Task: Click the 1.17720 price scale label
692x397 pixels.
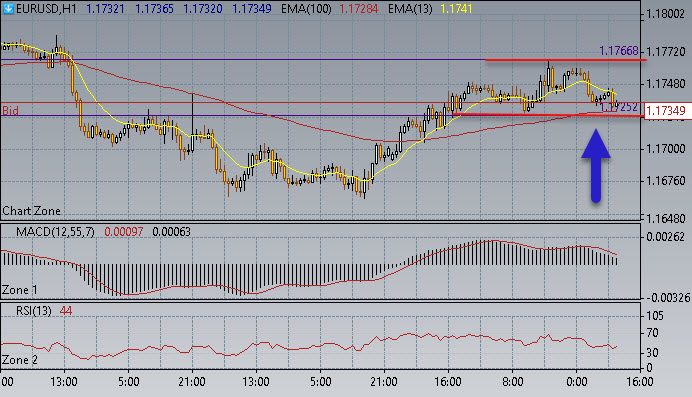Action: [666, 52]
